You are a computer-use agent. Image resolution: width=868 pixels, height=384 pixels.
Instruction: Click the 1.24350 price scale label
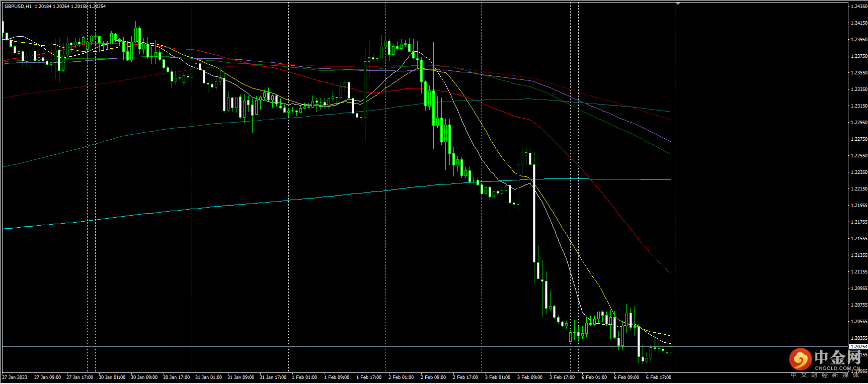(x=858, y=7)
